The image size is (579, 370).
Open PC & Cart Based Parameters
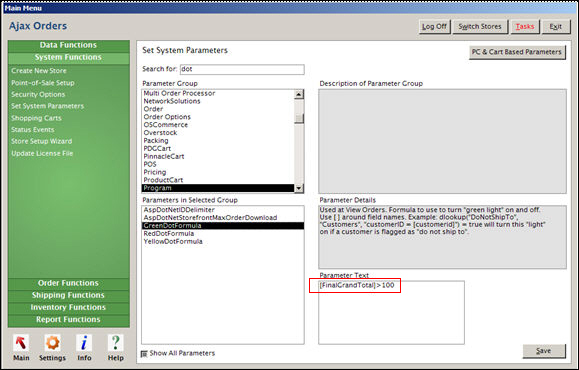[517, 52]
